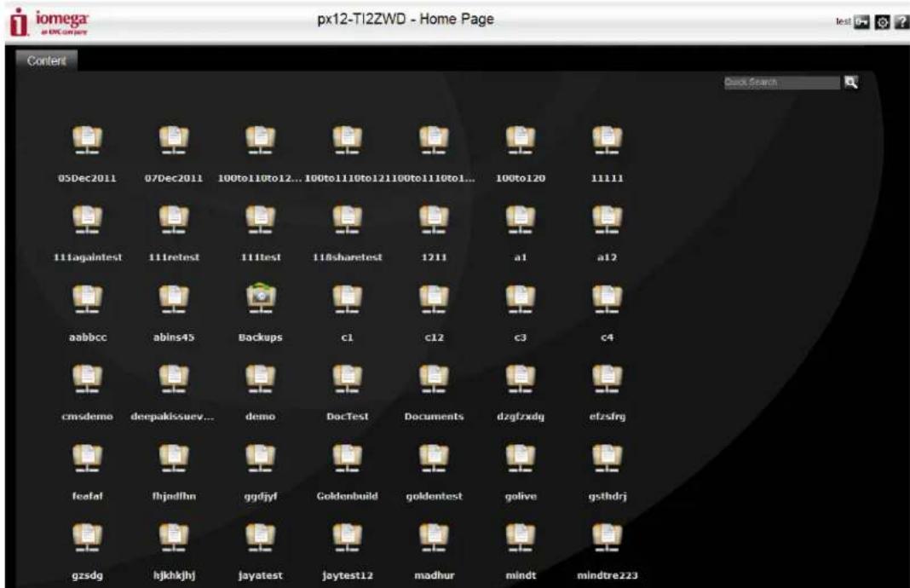This screenshot has width=910, height=588.
Task: Select the 'dzgfzxdg' share label
Action: (x=520, y=417)
